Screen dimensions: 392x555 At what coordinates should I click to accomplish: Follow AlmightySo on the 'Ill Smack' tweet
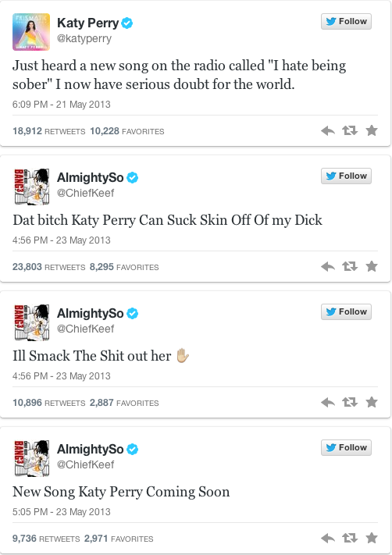(x=346, y=311)
